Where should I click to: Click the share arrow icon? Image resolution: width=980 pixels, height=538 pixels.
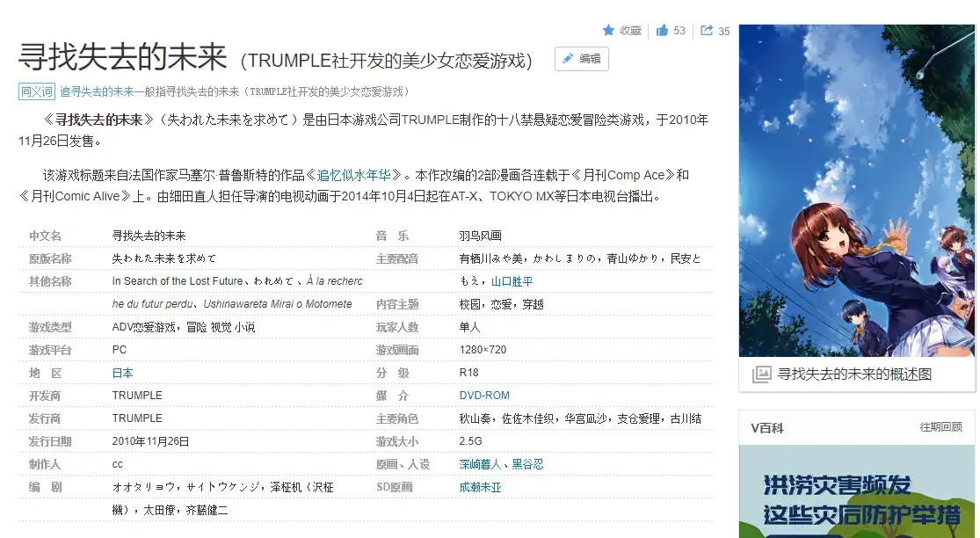point(707,30)
